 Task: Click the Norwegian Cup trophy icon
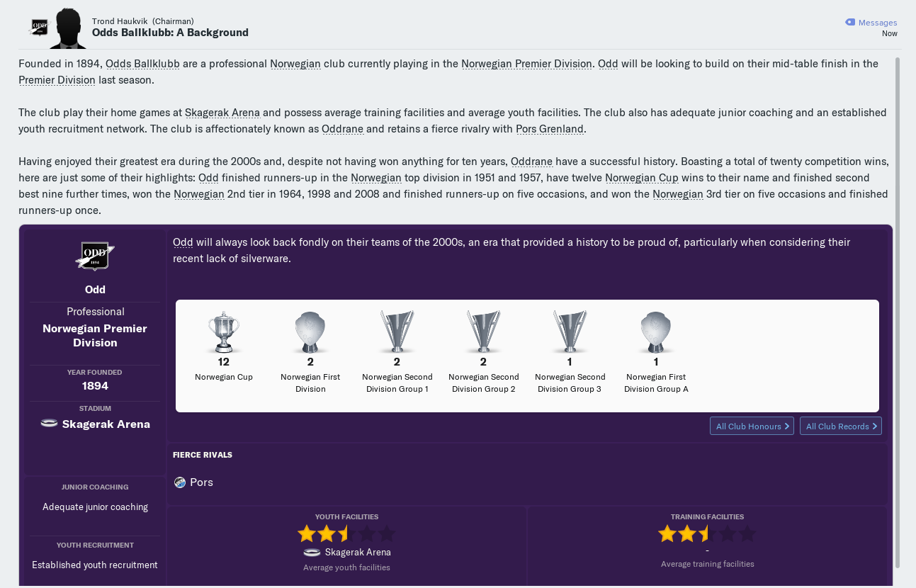tap(224, 332)
